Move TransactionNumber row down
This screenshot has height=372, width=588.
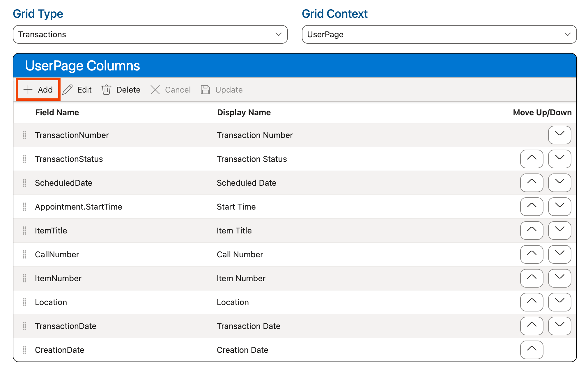click(559, 135)
